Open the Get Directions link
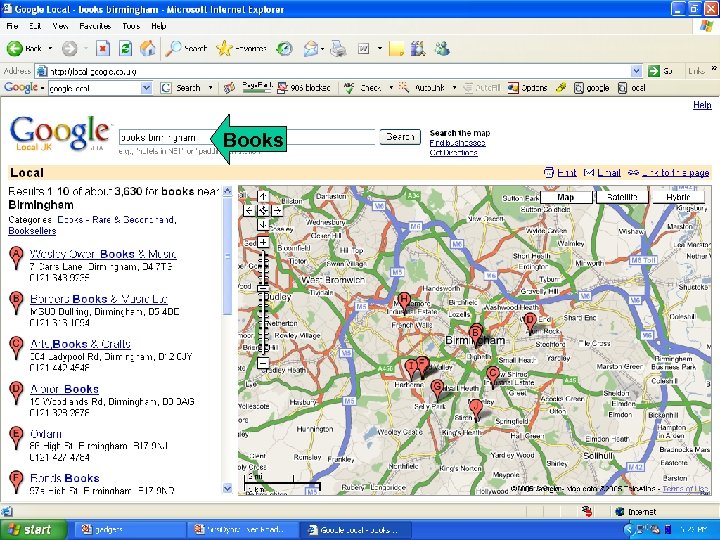Image resolution: width=720 pixels, height=540 pixels. click(x=454, y=152)
